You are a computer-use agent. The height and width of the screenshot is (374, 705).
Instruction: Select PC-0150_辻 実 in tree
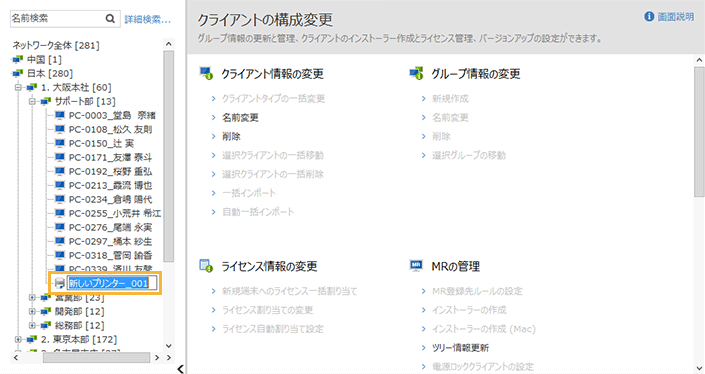pyautogui.click(x=101, y=143)
